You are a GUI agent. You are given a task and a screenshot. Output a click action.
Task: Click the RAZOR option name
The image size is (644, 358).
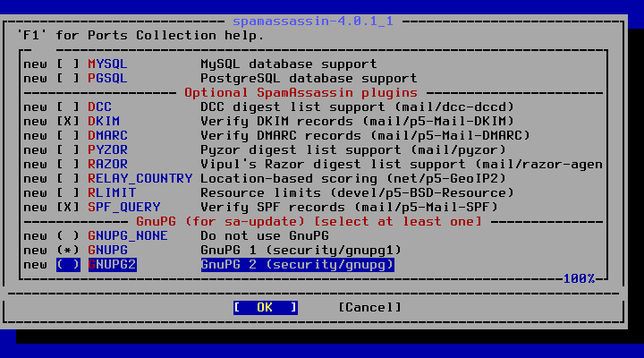107,165
